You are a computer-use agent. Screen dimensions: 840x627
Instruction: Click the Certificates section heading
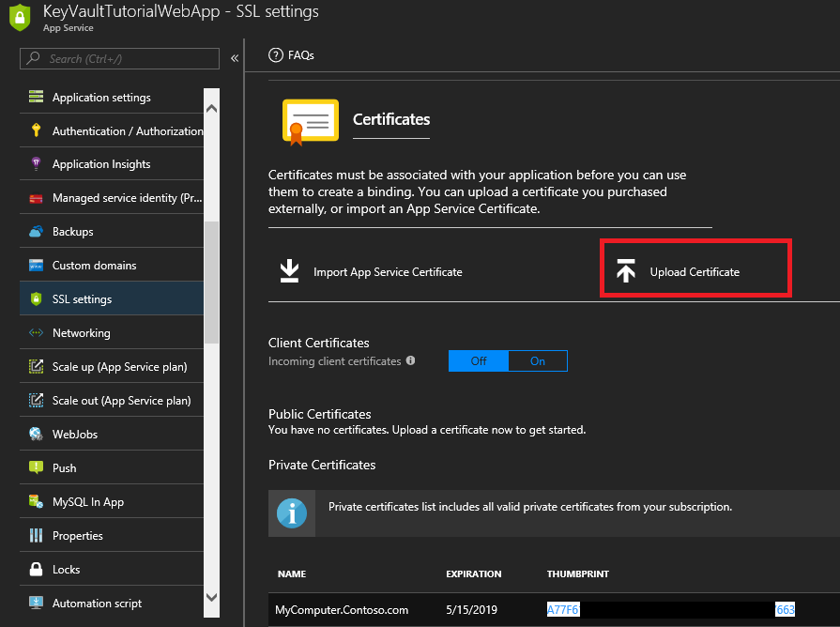coord(391,119)
